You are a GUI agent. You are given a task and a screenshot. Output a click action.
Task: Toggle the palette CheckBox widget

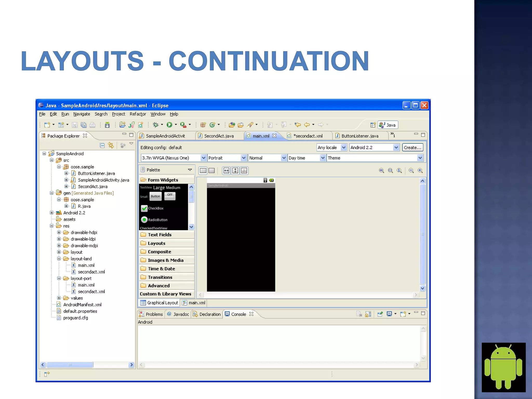[x=144, y=208]
